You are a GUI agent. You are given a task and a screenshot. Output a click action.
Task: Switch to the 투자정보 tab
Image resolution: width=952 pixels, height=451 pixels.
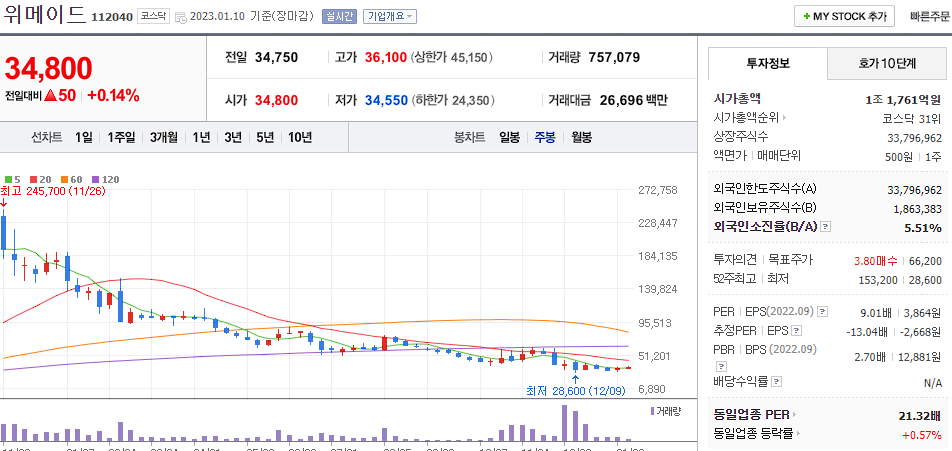click(768, 63)
